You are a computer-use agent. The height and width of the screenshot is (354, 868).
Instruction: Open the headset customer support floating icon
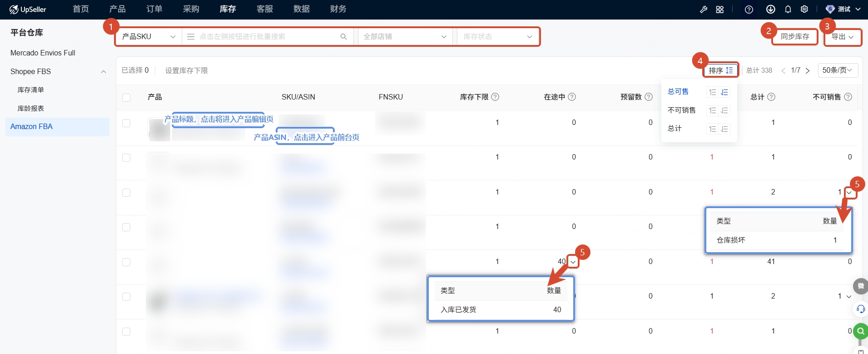[860, 309]
